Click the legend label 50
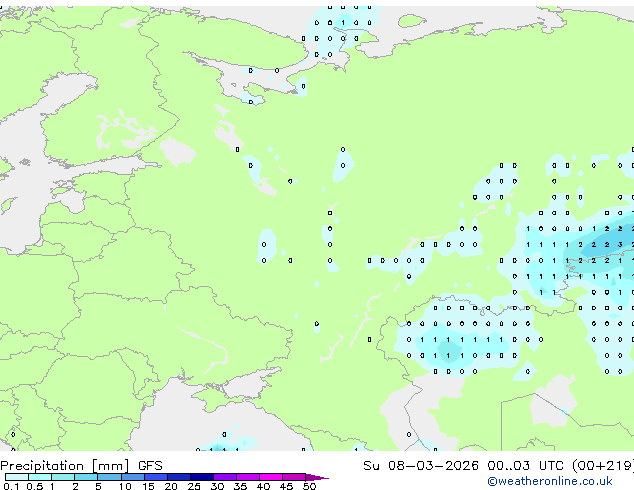The height and width of the screenshot is (490, 634). coord(310,486)
